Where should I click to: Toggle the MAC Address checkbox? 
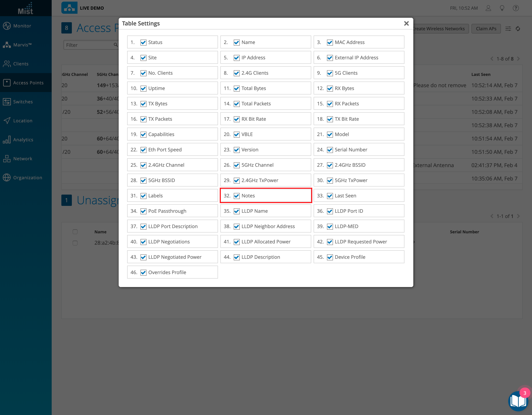330,42
